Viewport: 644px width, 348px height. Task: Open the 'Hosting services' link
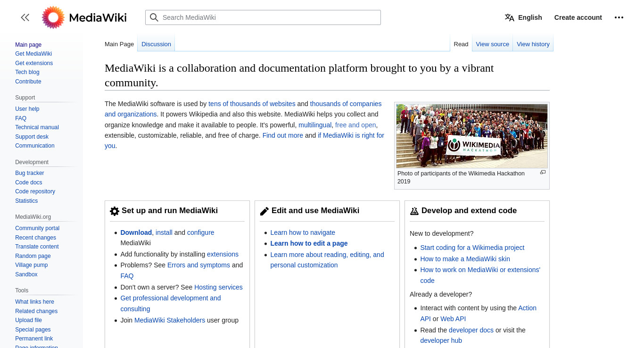point(218,287)
